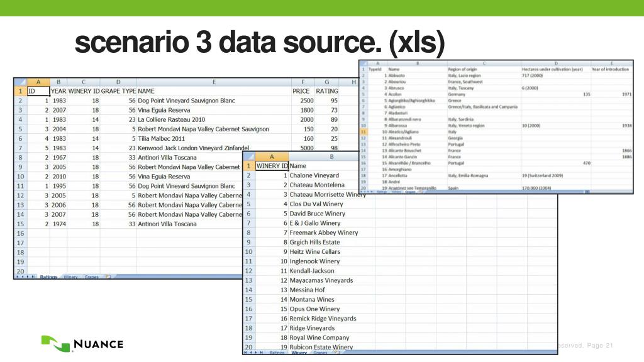The height and width of the screenshot is (362, 644).
Task: Select Grapes tab in the Winery workbook
Action: pyautogui.click(x=321, y=353)
